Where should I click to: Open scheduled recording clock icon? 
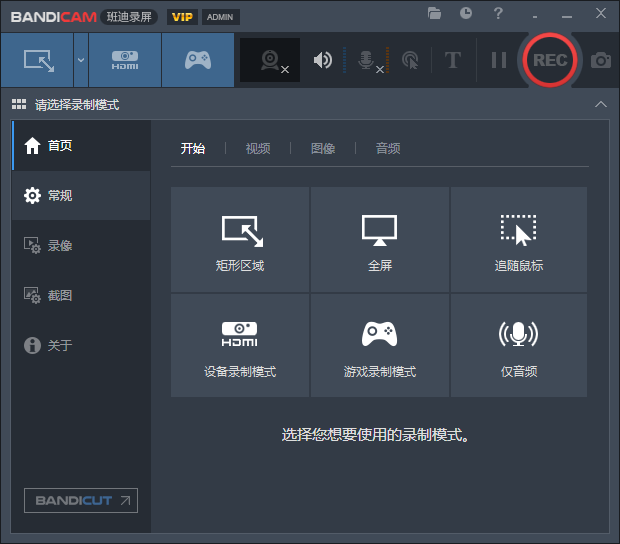point(466,13)
